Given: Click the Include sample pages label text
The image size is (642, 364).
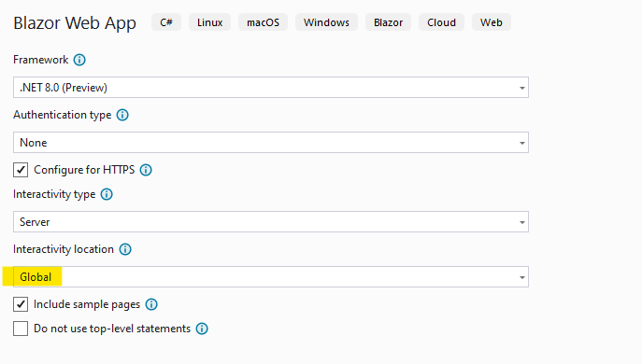Looking at the screenshot, I should [87, 304].
